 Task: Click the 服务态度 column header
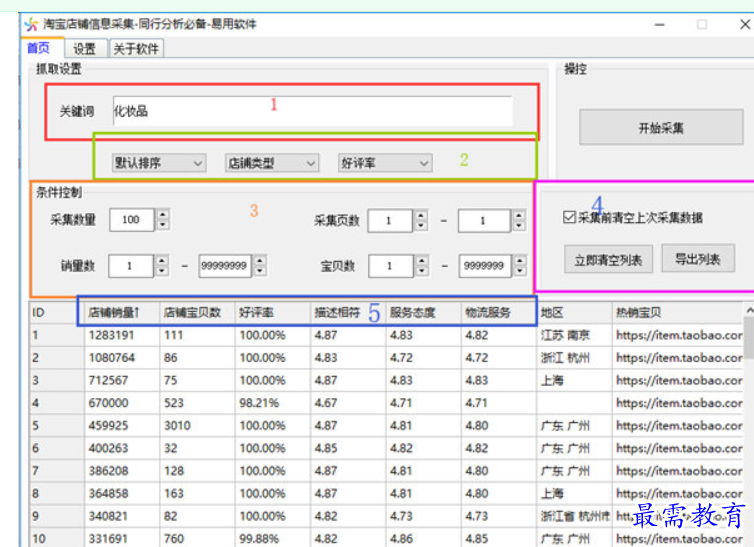423,312
